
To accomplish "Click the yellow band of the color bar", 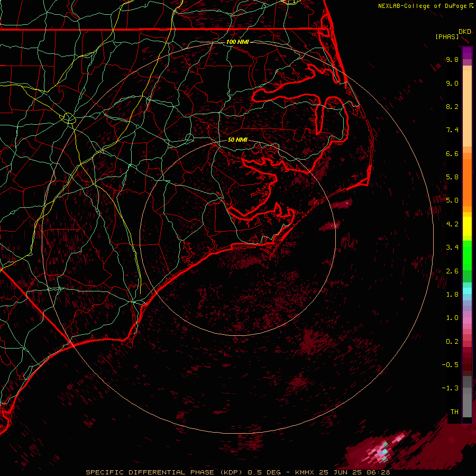I will click(467, 226).
